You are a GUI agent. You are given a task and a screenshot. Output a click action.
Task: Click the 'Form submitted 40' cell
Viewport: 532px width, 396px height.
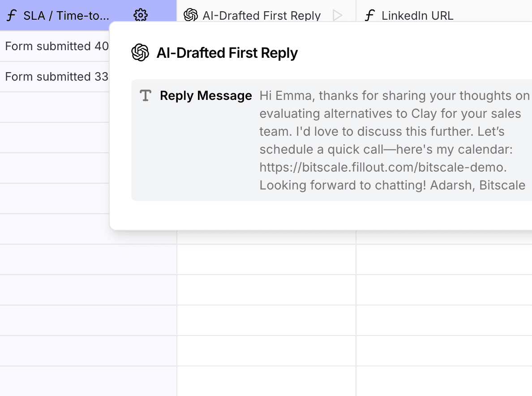click(x=55, y=46)
